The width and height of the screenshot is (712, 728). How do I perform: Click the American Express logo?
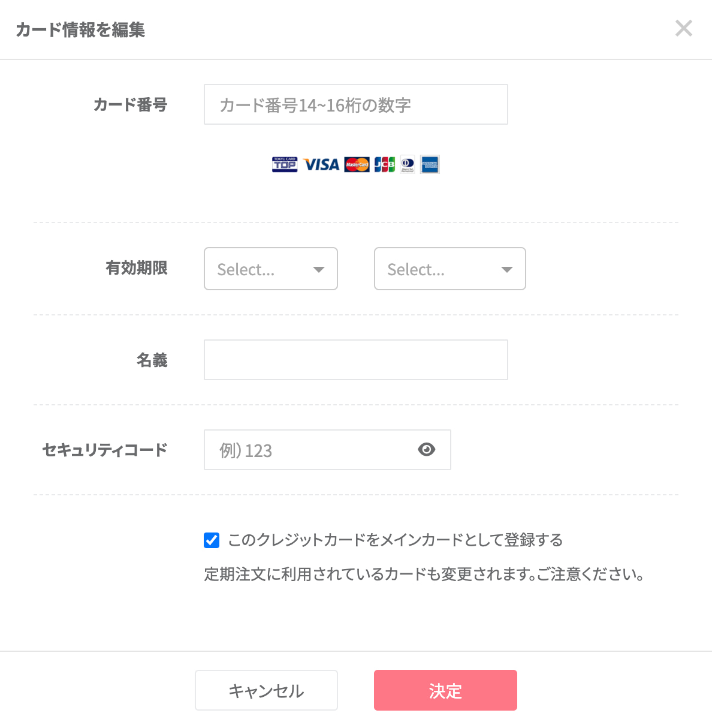[430, 164]
